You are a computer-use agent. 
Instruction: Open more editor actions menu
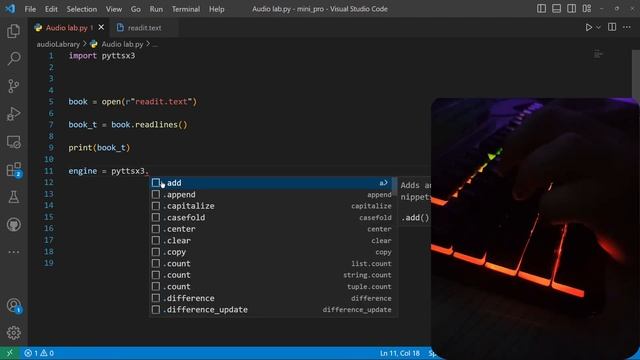click(x=627, y=27)
